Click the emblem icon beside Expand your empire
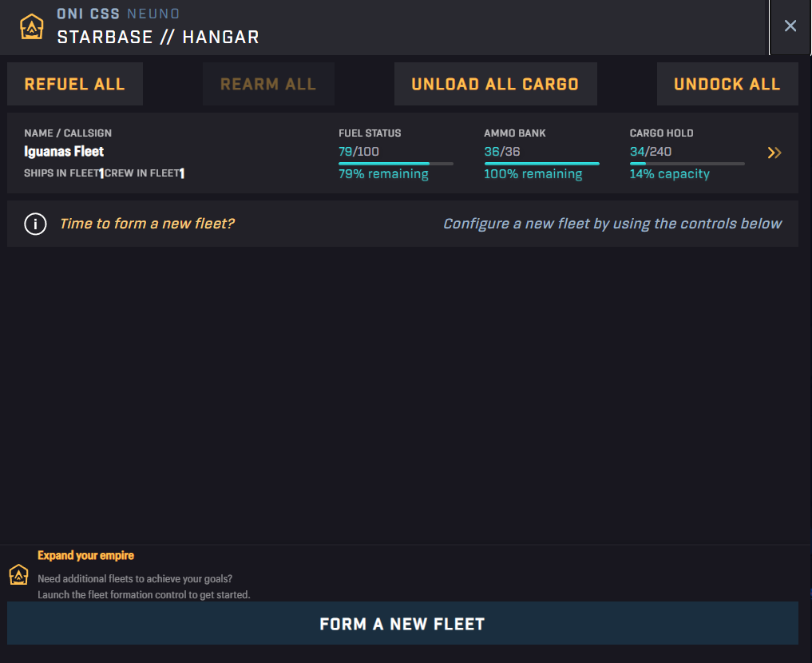 pyautogui.click(x=18, y=575)
